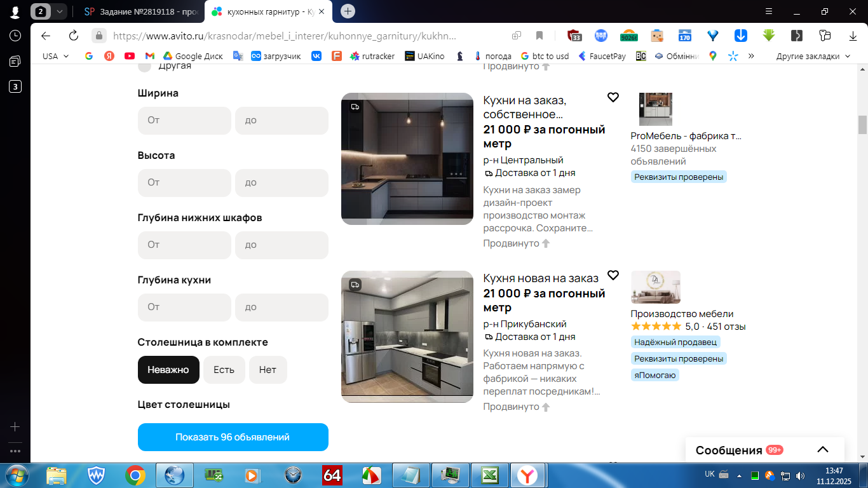Click the gray kitchen with fridge photo
The width and height of the screenshot is (868, 488).
click(407, 337)
